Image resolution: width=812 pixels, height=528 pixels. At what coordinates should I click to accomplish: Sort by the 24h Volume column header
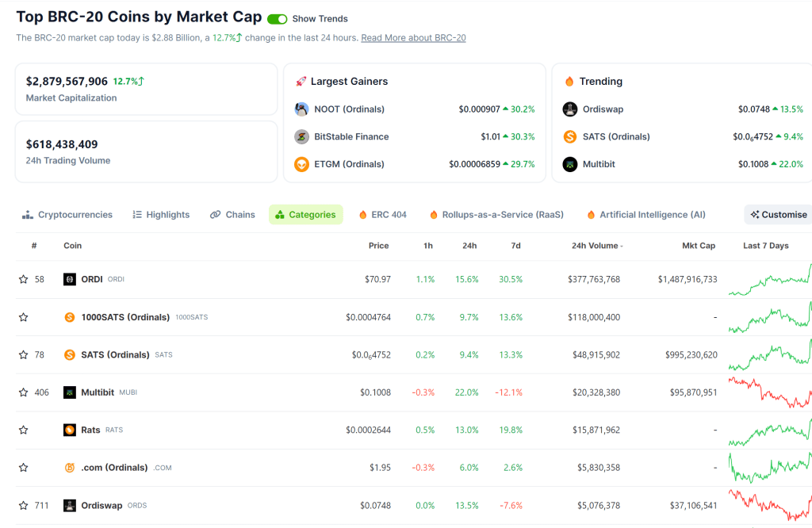[x=596, y=246]
